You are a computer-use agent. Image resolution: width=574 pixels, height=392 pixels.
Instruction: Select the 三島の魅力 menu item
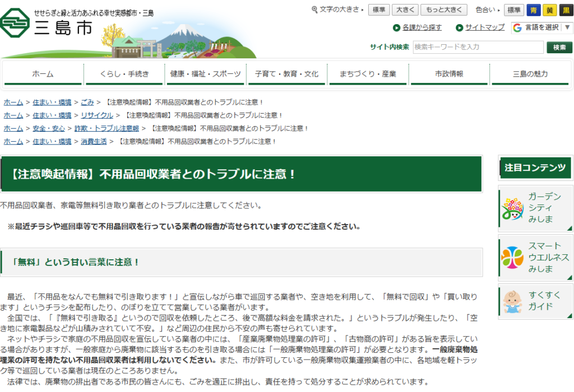tap(530, 73)
